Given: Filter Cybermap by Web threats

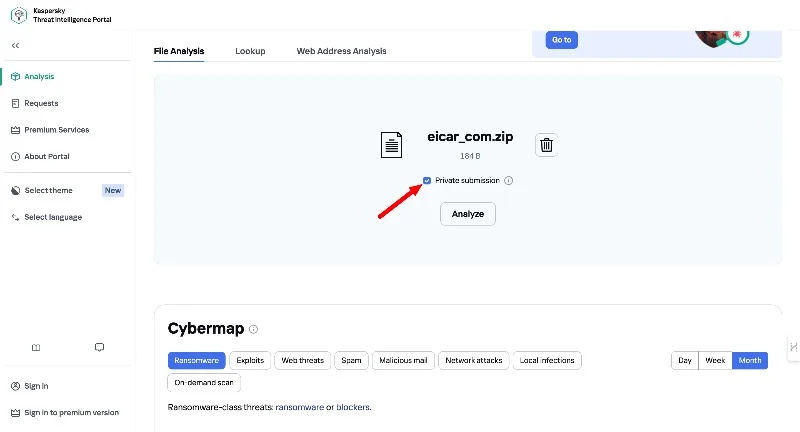Looking at the screenshot, I should 302,360.
